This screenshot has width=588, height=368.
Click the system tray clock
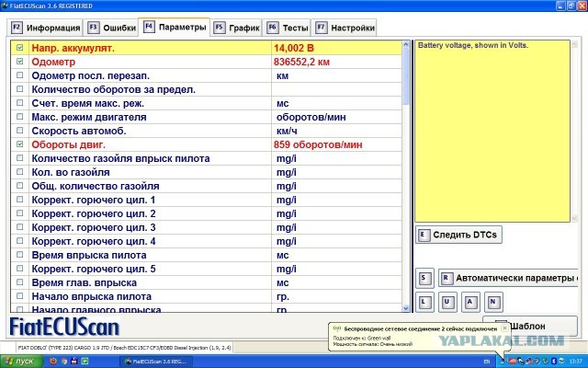[x=575, y=362]
